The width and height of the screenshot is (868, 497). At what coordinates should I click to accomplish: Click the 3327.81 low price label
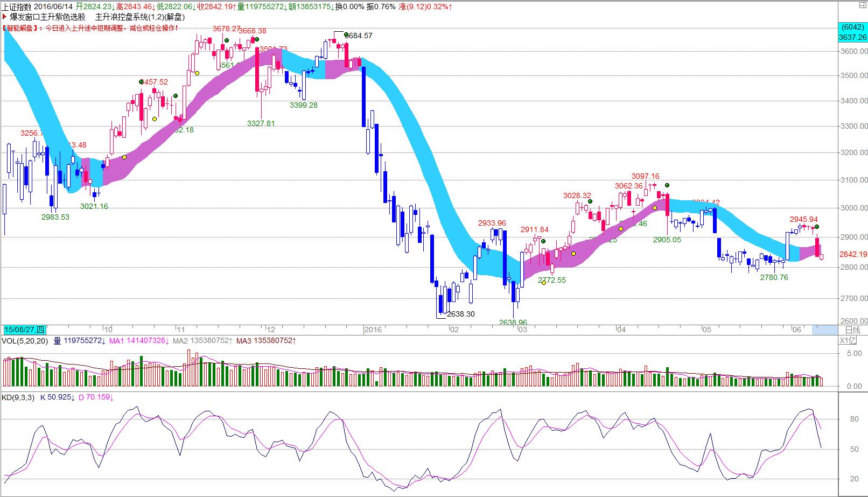tap(261, 123)
